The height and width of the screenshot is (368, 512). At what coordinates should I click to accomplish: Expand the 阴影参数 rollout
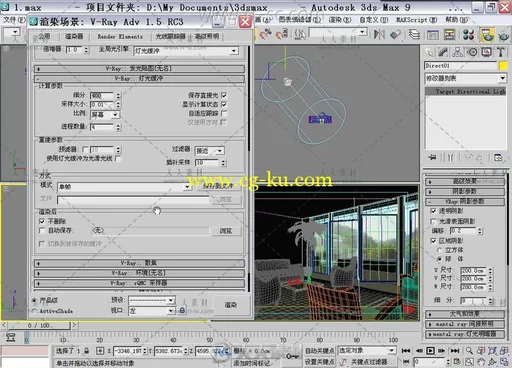click(465, 191)
